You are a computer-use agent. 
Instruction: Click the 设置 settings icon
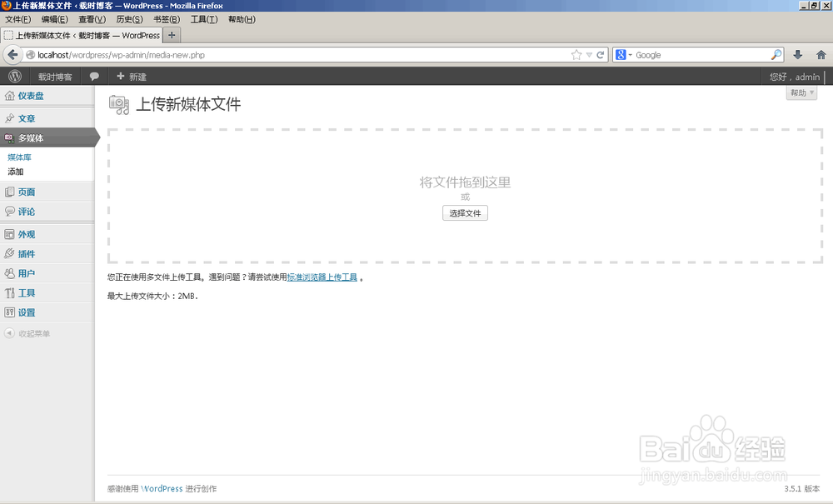pyautogui.click(x=9, y=312)
